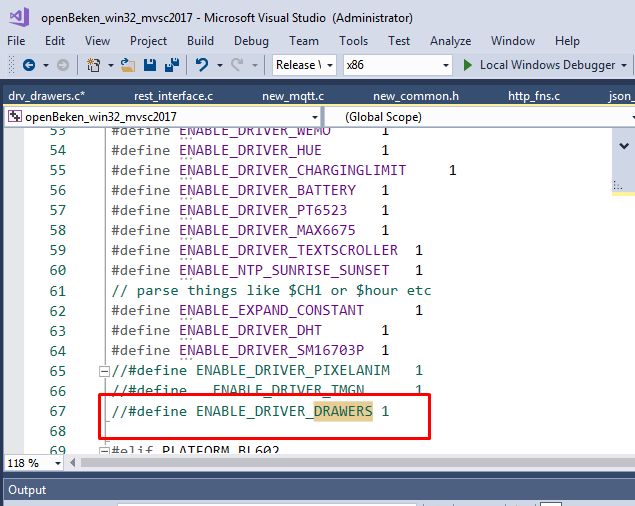635x506 pixels.
Task: Collapse the code region at line 65
Action: tap(104, 371)
